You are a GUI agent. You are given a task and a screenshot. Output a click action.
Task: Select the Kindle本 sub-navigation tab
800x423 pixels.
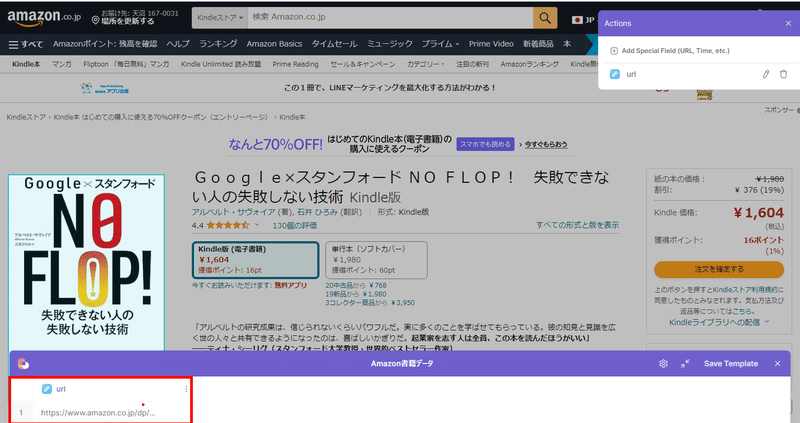point(26,64)
